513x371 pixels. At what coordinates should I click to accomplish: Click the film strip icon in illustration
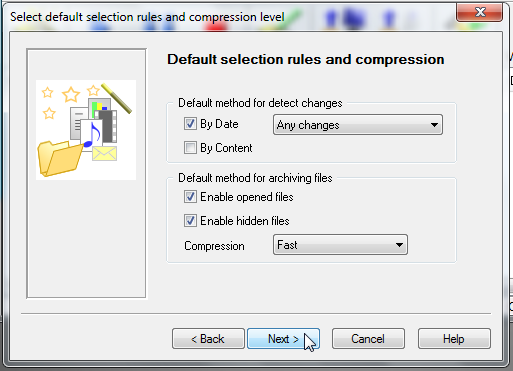tap(107, 127)
